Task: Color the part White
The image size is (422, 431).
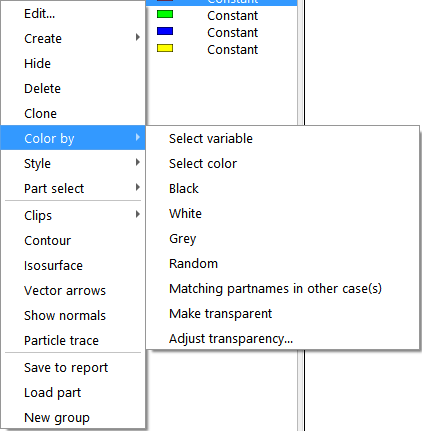Action: pos(282,213)
